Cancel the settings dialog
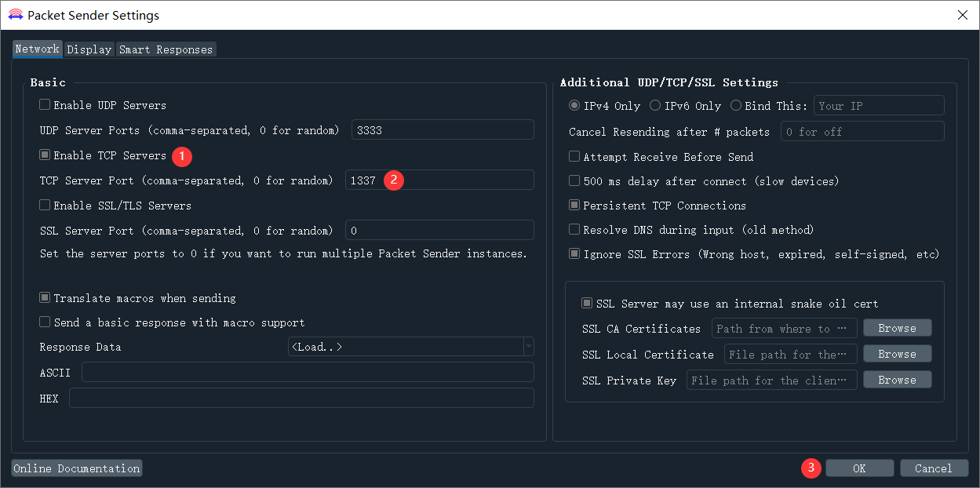 (934, 468)
